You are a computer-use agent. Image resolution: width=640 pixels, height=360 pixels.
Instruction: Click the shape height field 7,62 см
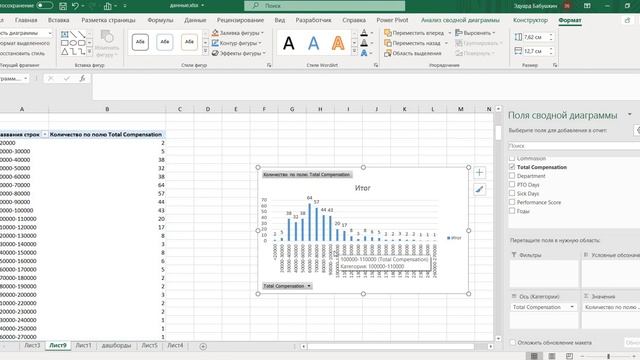(x=535, y=37)
